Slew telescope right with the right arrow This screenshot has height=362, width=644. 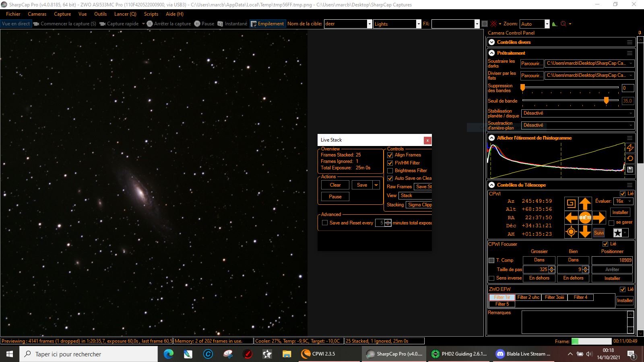pyautogui.click(x=599, y=218)
